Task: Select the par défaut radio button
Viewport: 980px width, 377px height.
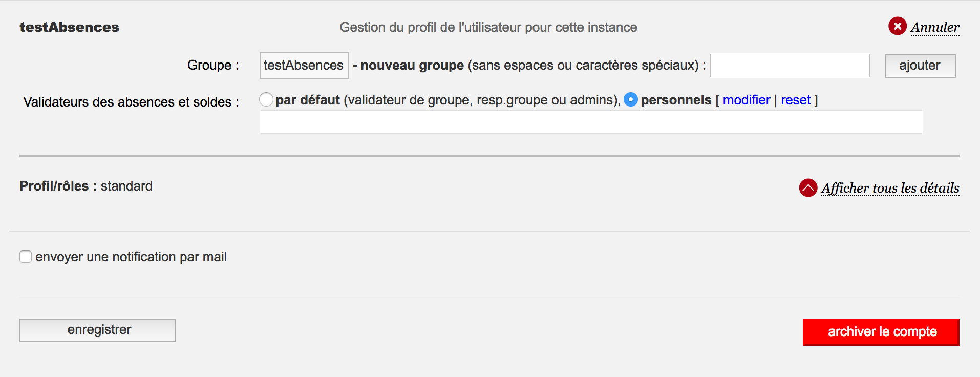Action: 266,99
